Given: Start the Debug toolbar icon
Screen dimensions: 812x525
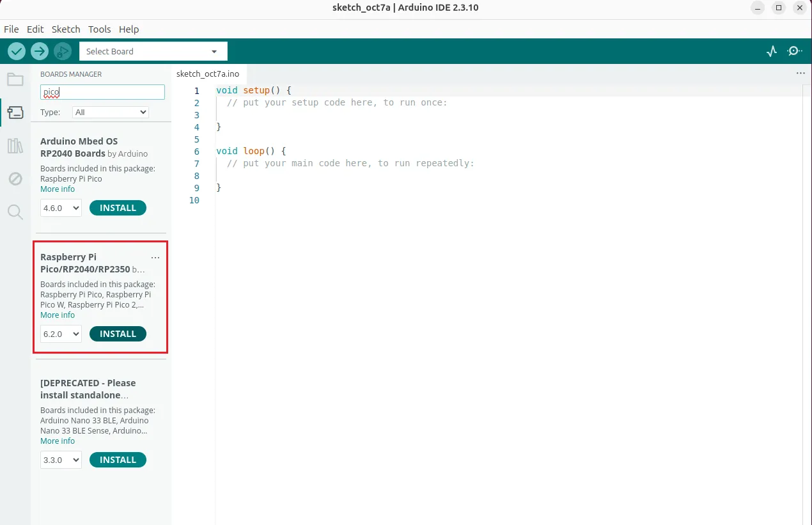Looking at the screenshot, I should 63,51.
